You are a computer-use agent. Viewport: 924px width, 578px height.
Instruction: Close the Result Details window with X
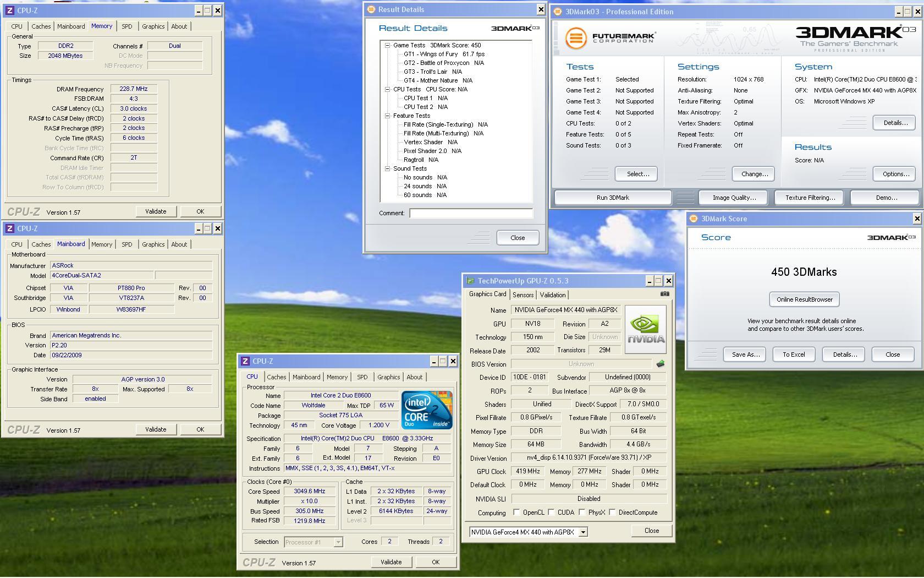(x=540, y=9)
